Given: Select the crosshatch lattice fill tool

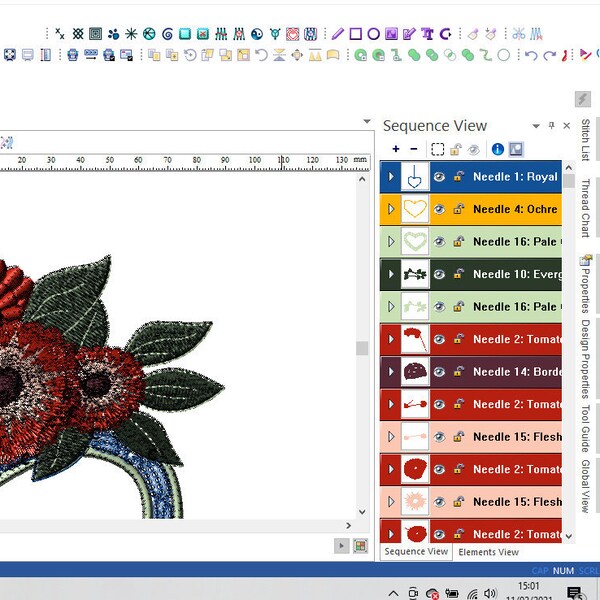Looking at the screenshot, I should pyautogui.click(x=78, y=34).
